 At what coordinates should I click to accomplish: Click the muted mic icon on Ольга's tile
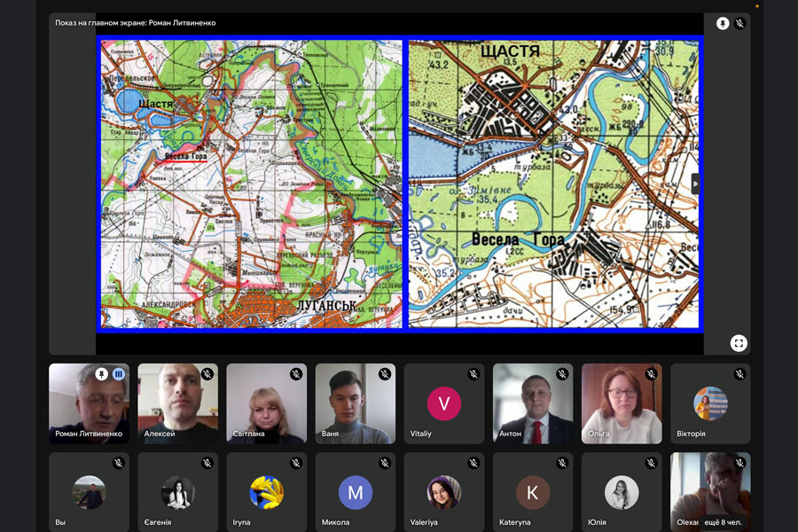(651, 374)
